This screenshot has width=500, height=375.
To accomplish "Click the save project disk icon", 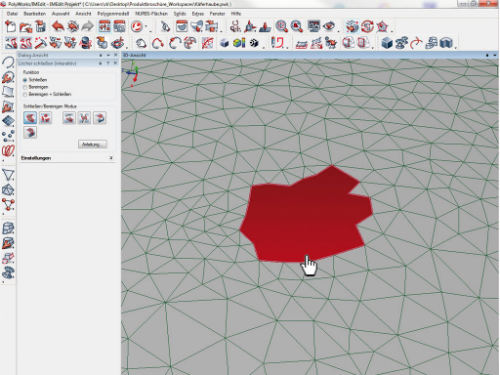I will click(x=41, y=26).
